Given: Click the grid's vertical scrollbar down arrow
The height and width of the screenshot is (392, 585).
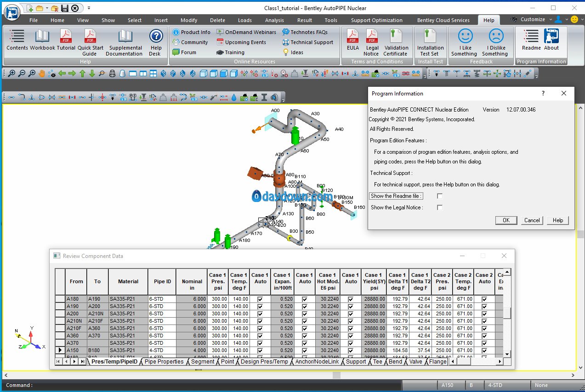Looking at the screenshot, I should click(x=507, y=354).
